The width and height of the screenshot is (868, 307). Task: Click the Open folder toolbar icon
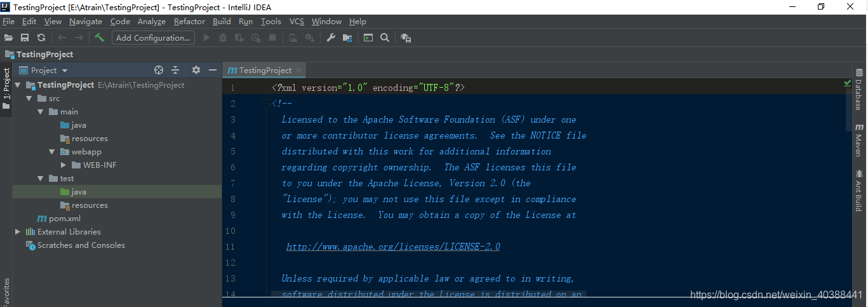(x=9, y=38)
